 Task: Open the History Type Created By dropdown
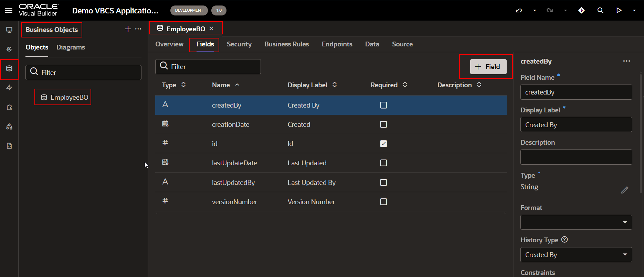(x=576, y=255)
